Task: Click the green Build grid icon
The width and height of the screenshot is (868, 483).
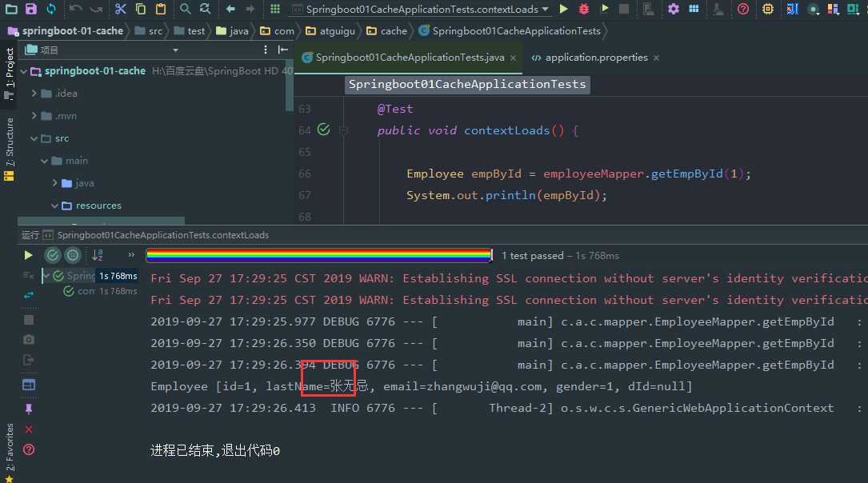Action: (x=275, y=9)
